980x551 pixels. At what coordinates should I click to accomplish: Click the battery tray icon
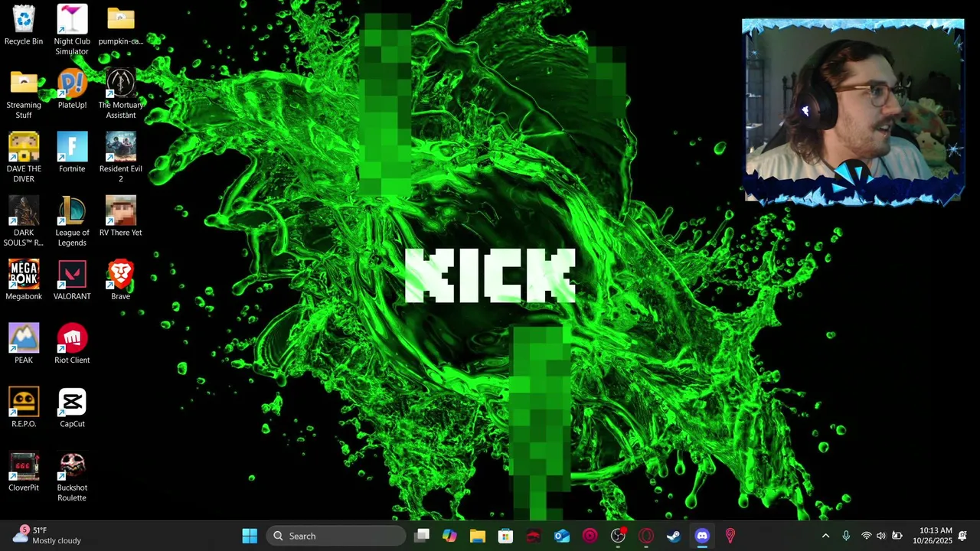[x=897, y=536]
